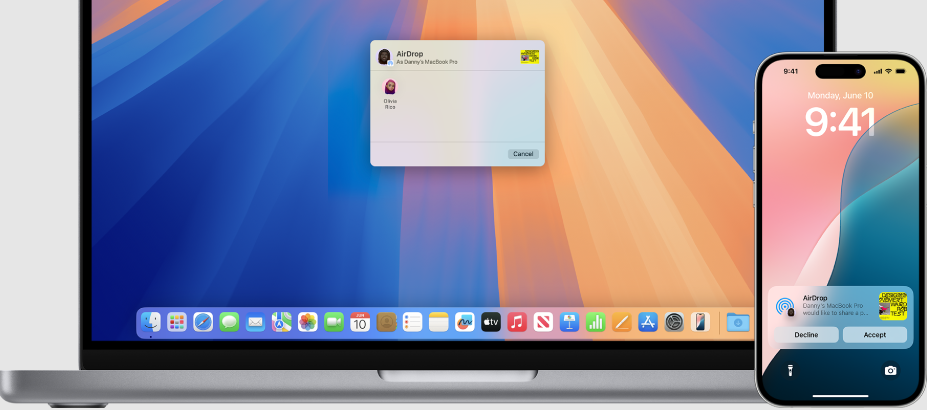Open the Apple TV app in dock
The width and height of the screenshot is (927, 410).
491,322
